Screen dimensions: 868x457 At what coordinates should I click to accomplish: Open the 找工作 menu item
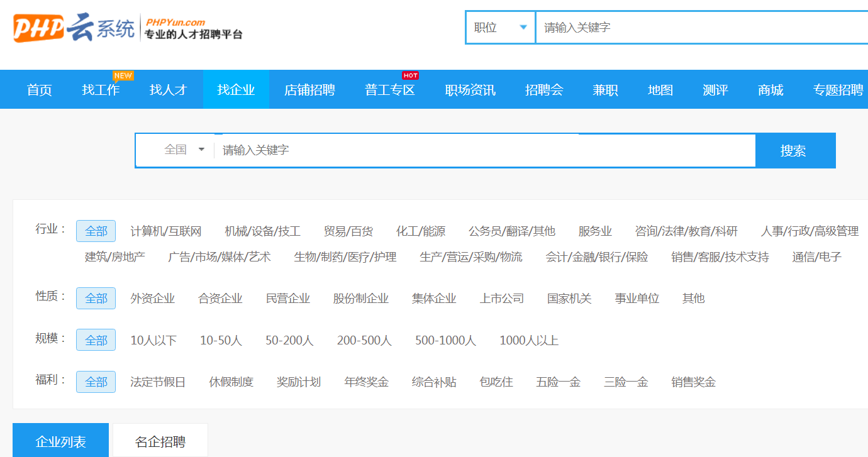point(101,89)
